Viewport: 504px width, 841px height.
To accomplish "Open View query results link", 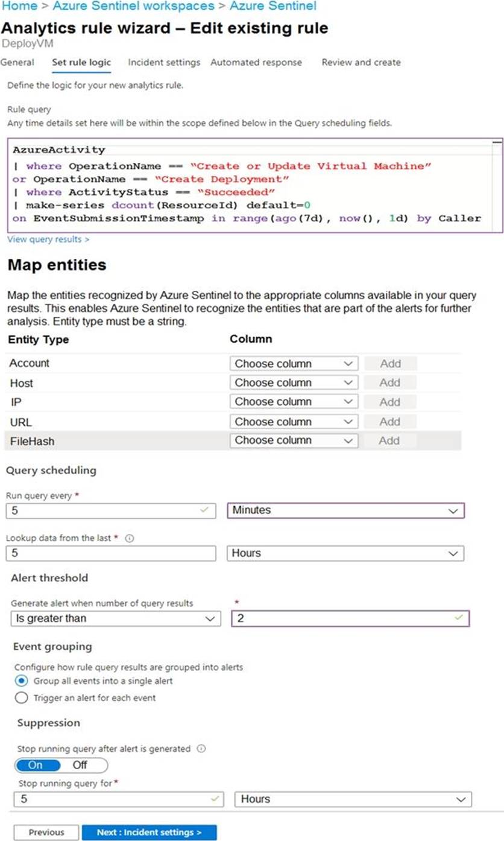I will (48, 240).
